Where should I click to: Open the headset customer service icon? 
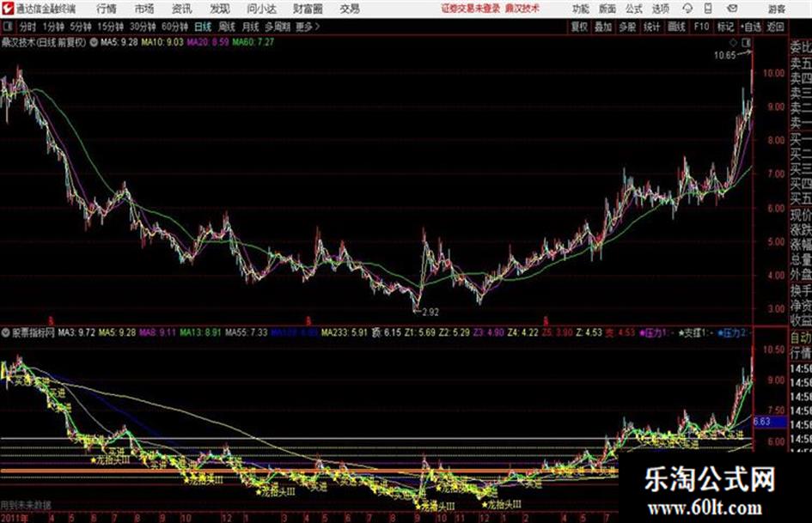click(x=687, y=9)
